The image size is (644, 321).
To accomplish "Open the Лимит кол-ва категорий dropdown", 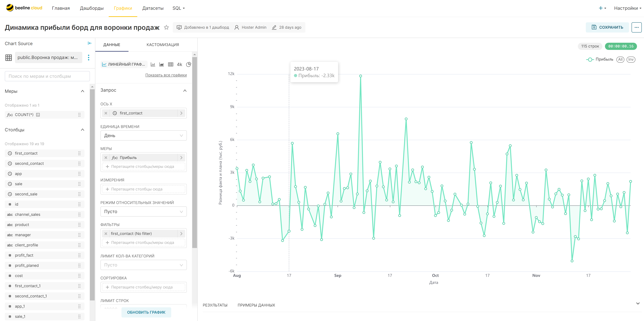I will (x=143, y=265).
